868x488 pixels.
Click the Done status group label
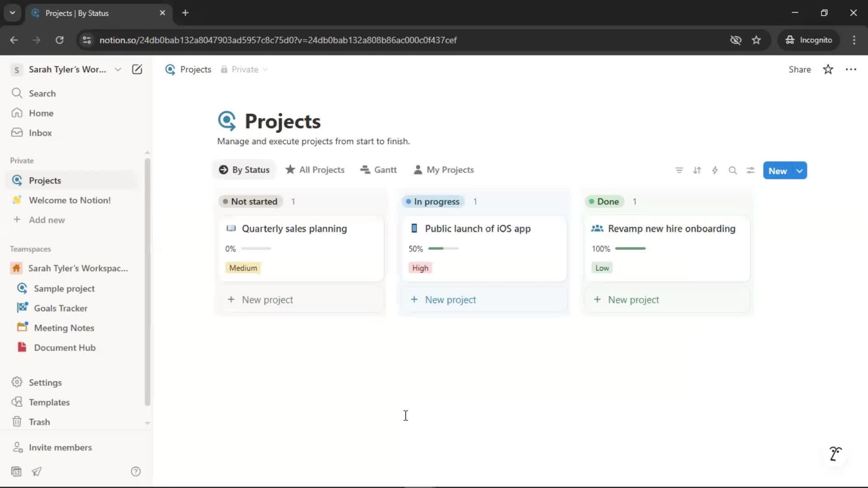click(x=604, y=202)
